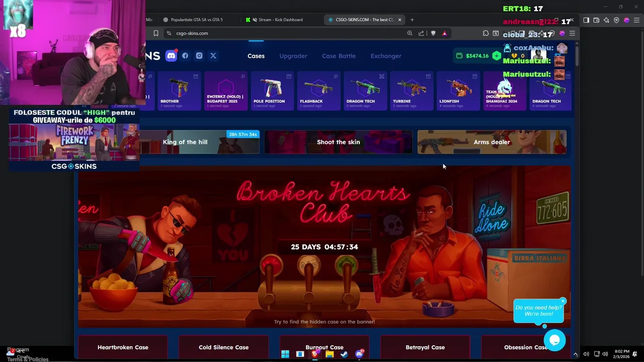
Task: Click the wallet balance $3474.16
Action: point(477,56)
